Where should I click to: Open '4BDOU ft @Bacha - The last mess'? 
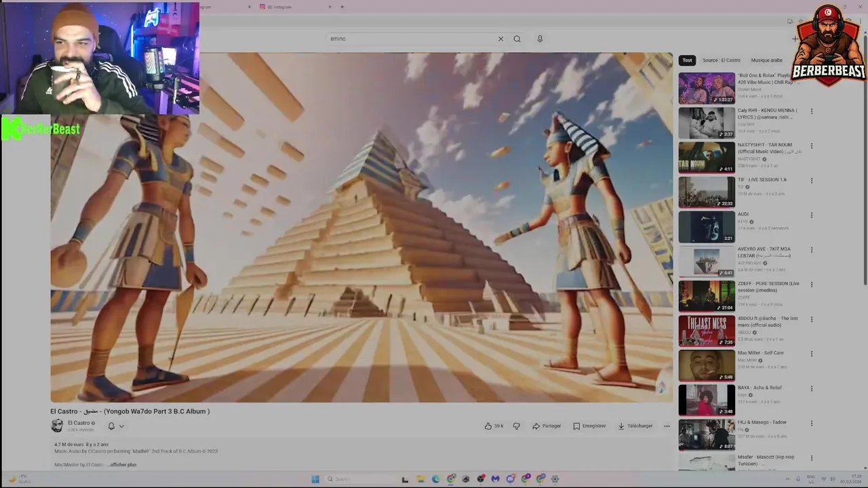pyautogui.click(x=768, y=321)
